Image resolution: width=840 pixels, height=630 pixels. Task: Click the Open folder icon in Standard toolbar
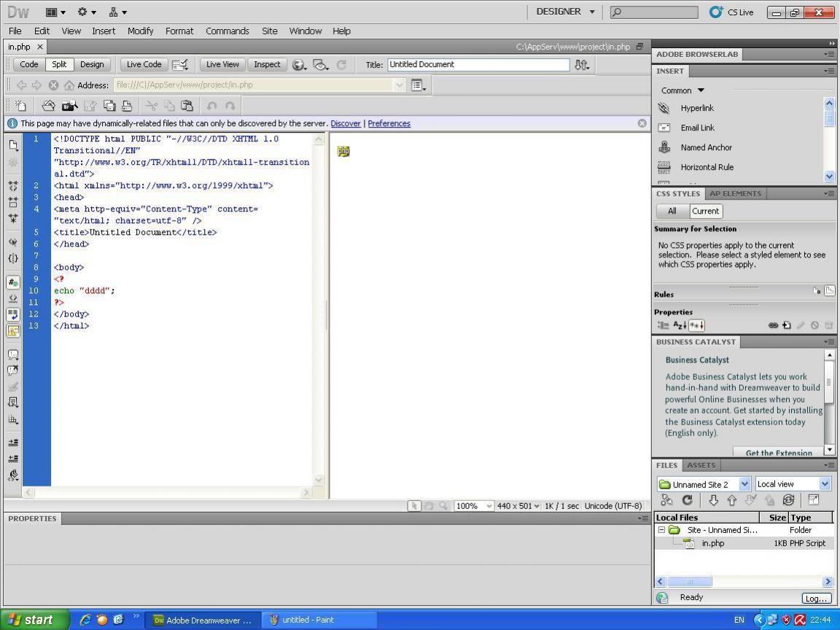48,106
